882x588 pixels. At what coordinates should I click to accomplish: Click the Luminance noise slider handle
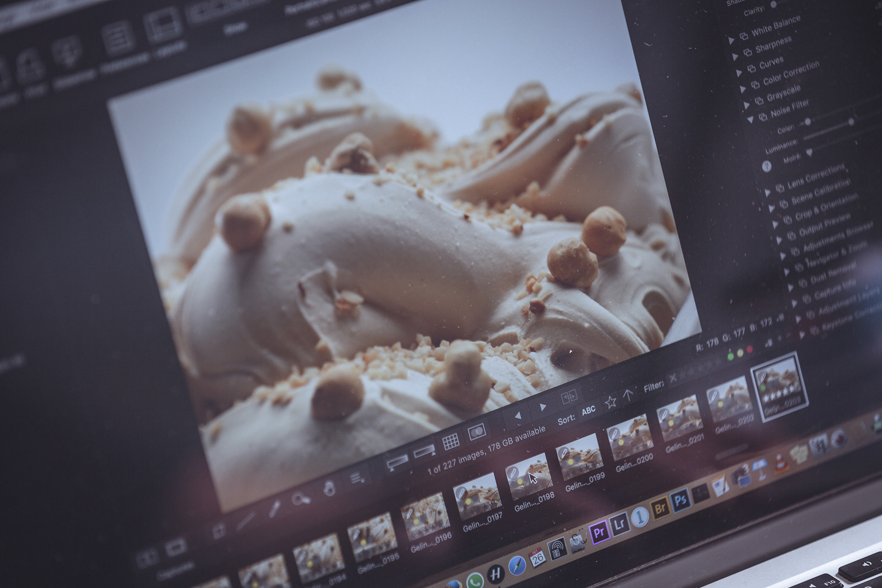(x=851, y=121)
